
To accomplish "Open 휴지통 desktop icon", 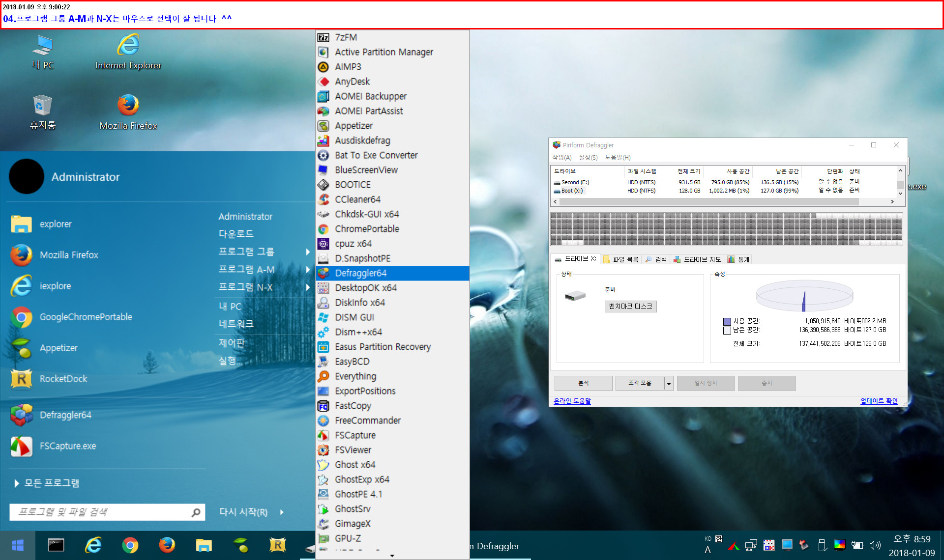I will click(43, 112).
